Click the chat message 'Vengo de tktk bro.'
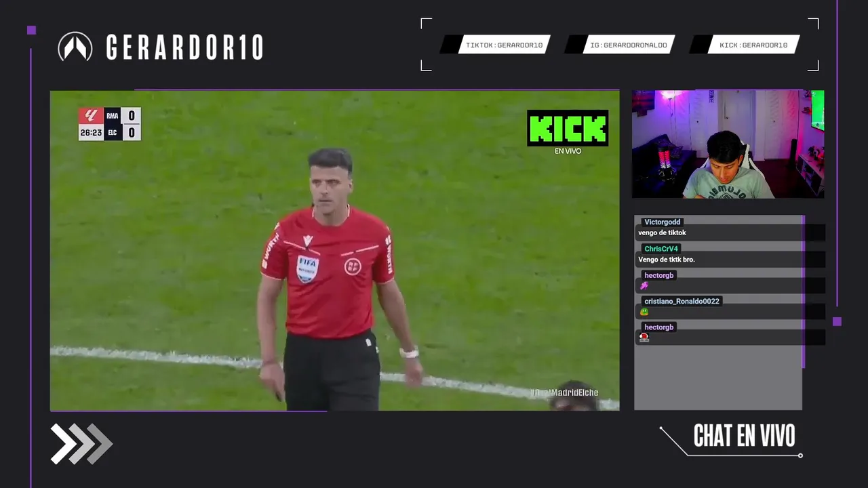The image size is (868, 488). tap(667, 260)
